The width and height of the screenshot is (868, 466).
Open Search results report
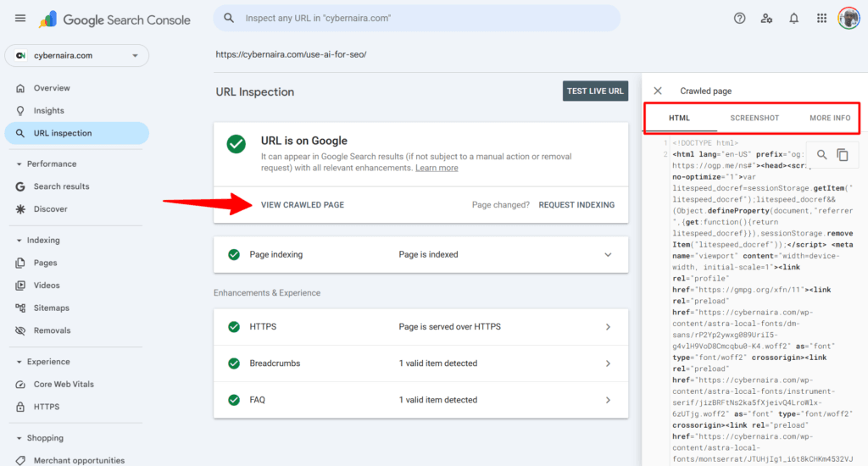pos(61,186)
